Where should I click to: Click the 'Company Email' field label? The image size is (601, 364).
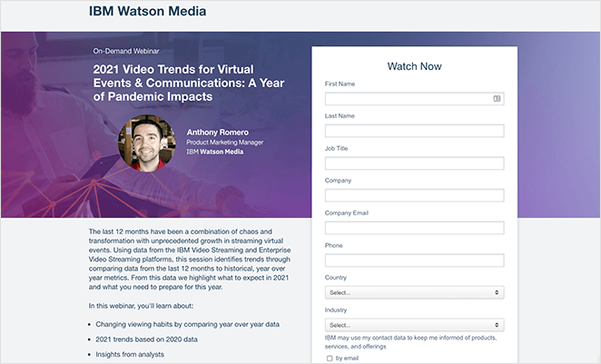pos(347,213)
